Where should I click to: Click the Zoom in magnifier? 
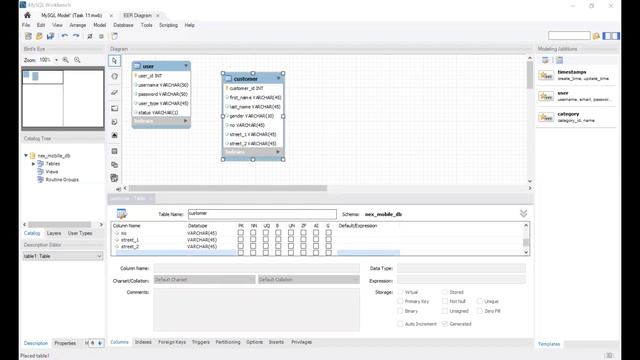tap(66, 60)
